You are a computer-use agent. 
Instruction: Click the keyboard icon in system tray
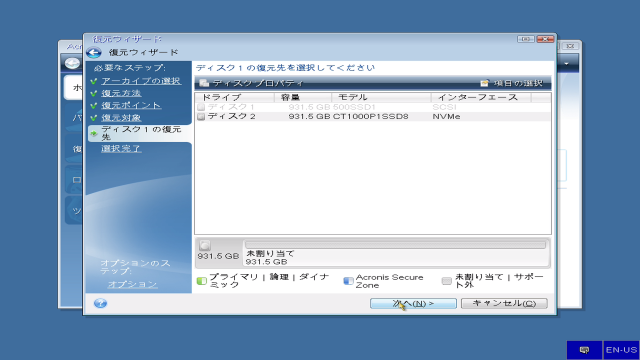click(584, 350)
